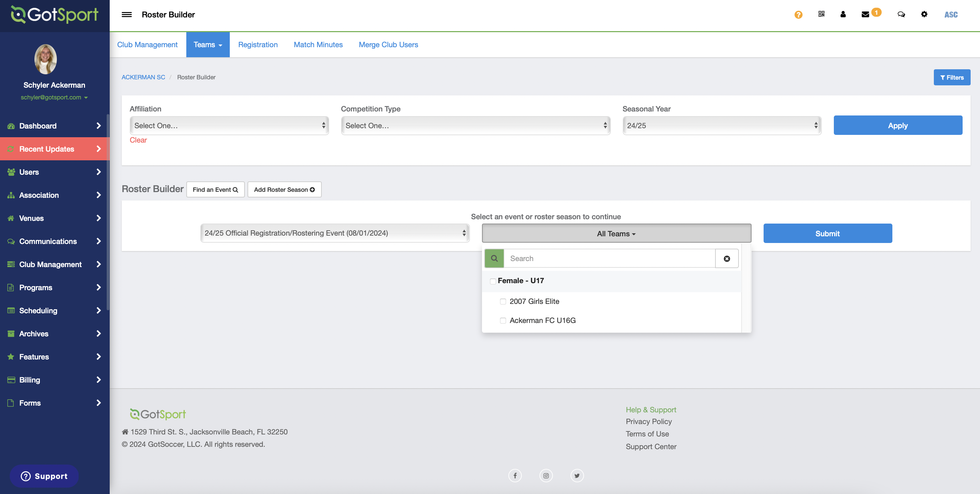Image resolution: width=980 pixels, height=494 pixels.
Task: Click the Apply button
Action: 898,125
